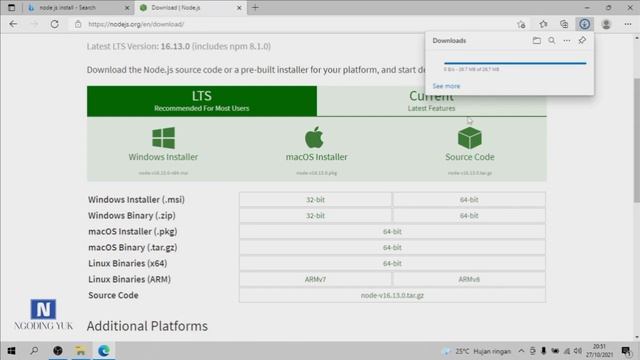Select the LTS release tab
This screenshot has height=360, width=640.
(x=202, y=101)
